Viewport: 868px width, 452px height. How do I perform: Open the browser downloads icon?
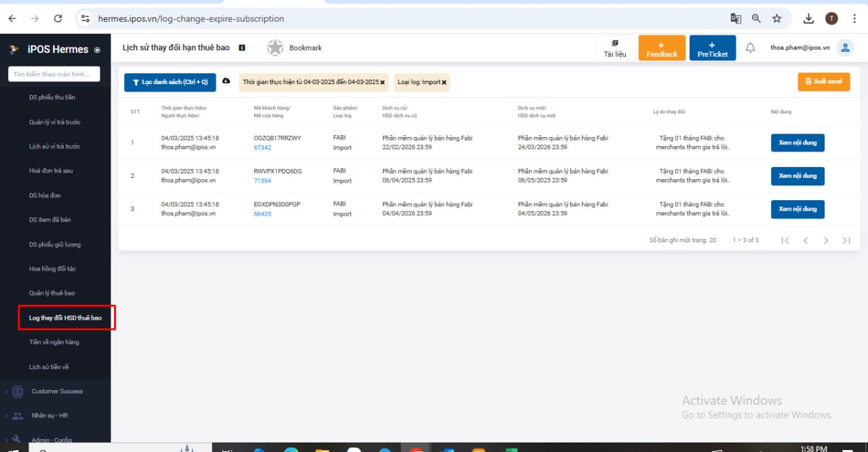808,18
